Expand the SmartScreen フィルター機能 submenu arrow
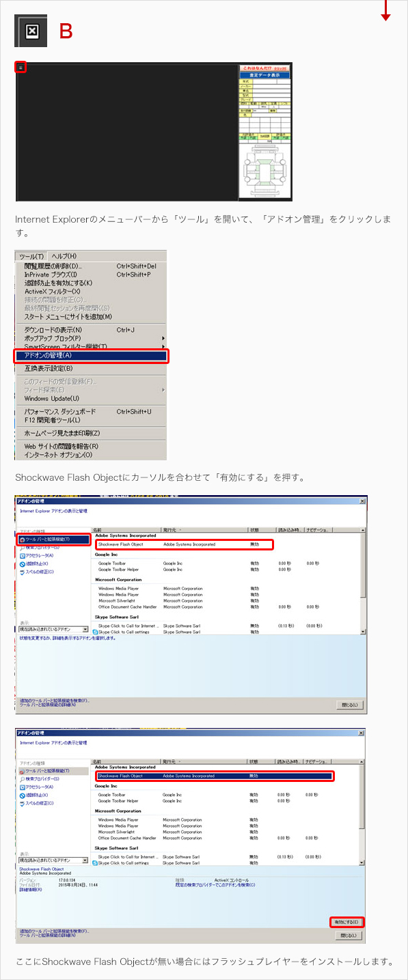408x980 pixels. [x=163, y=347]
